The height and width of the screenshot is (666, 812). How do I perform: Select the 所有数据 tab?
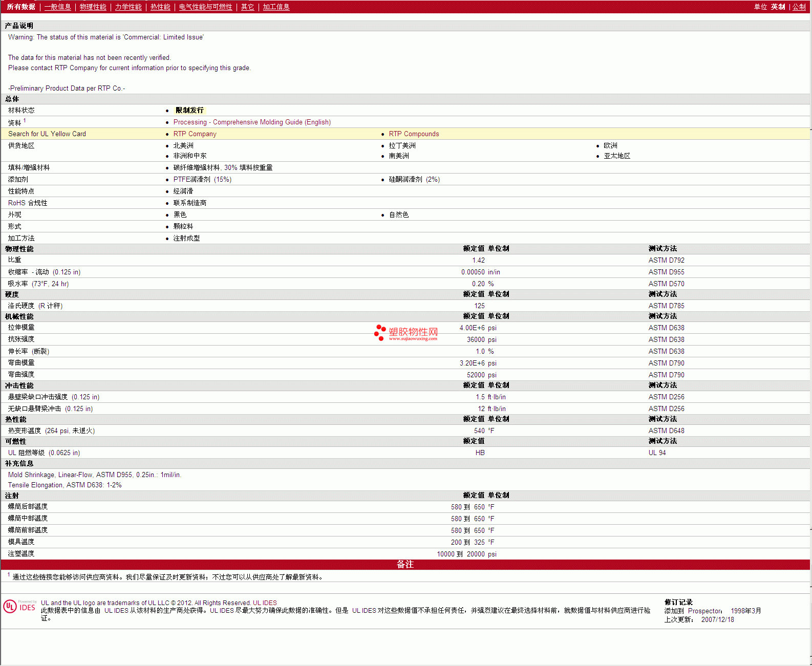coord(21,7)
